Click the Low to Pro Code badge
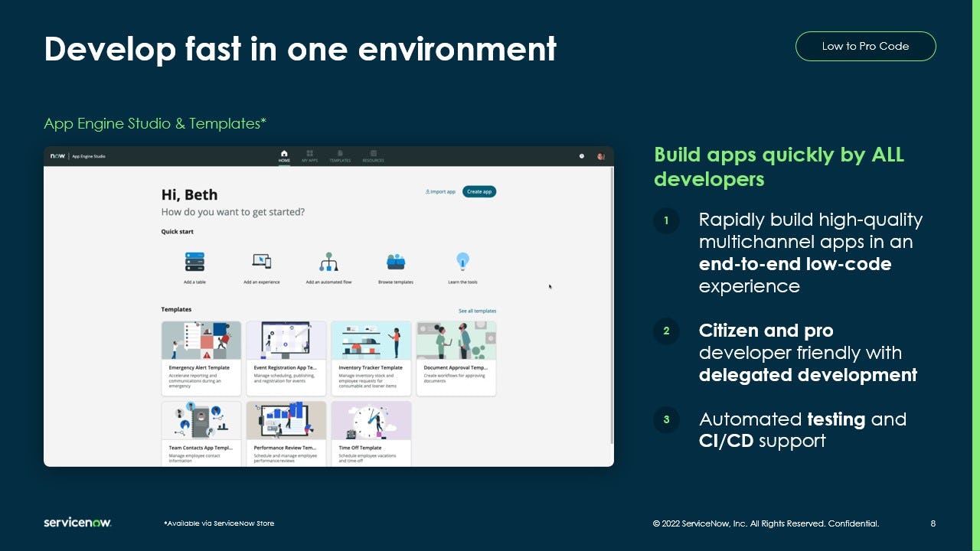Screen dimensions: 980x551 point(865,46)
